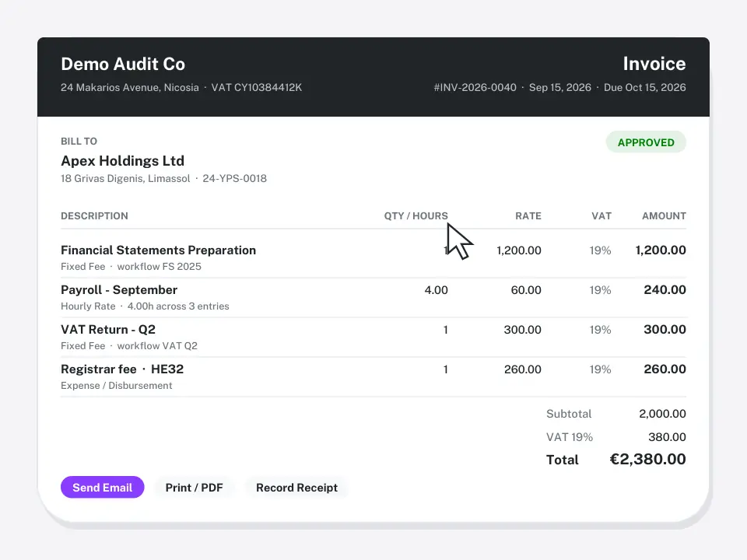This screenshot has height=560, width=747.
Task: Click quantity 1 in Registrar fee row
Action: [x=445, y=369]
